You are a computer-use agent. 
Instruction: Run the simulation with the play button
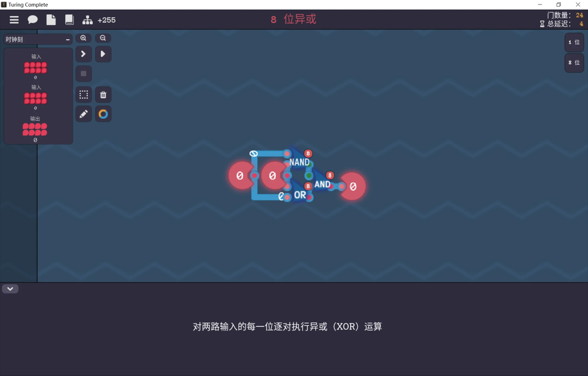103,54
